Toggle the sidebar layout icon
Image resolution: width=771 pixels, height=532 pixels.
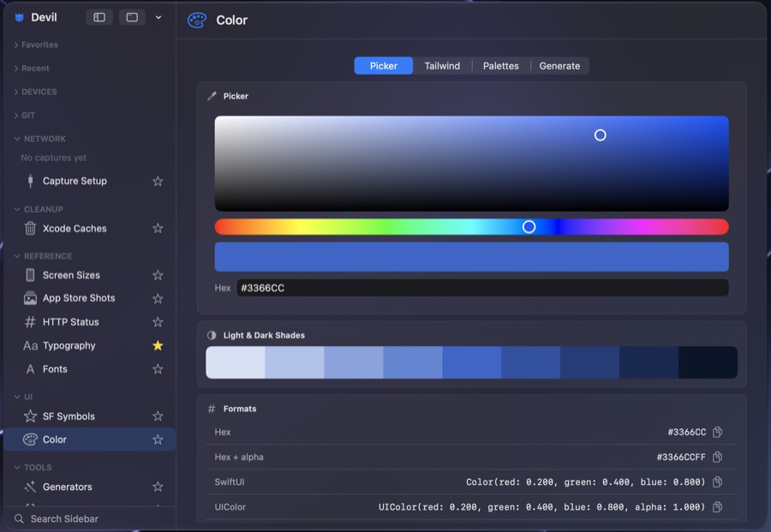[x=99, y=17]
